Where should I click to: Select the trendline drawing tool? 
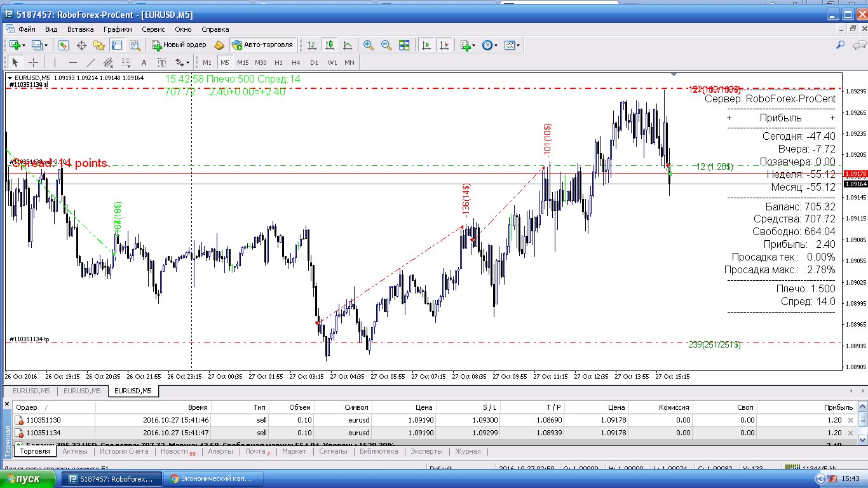[x=90, y=62]
